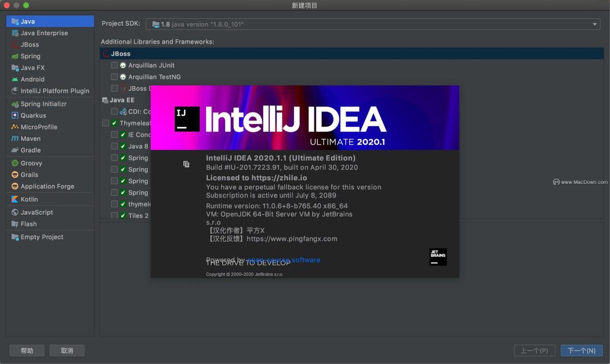The width and height of the screenshot is (610, 364).
Task: Select the Maven 'm' icon
Action: [15, 139]
